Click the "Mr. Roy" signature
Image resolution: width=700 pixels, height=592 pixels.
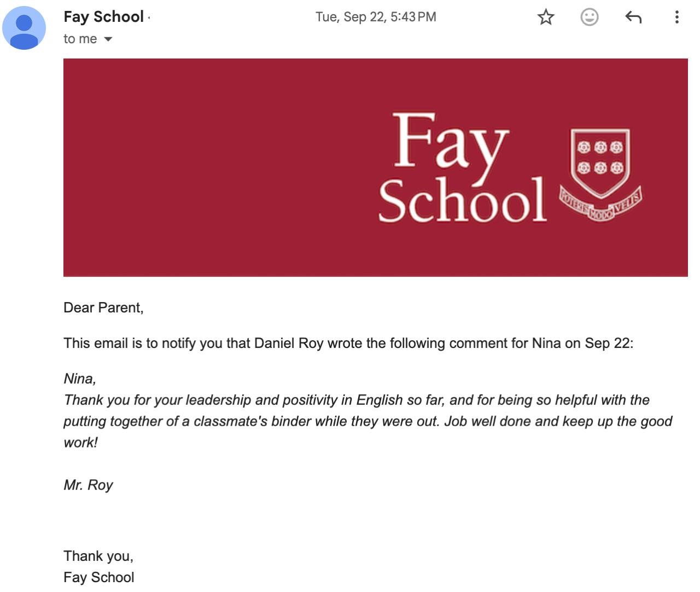[x=88, y=485]
